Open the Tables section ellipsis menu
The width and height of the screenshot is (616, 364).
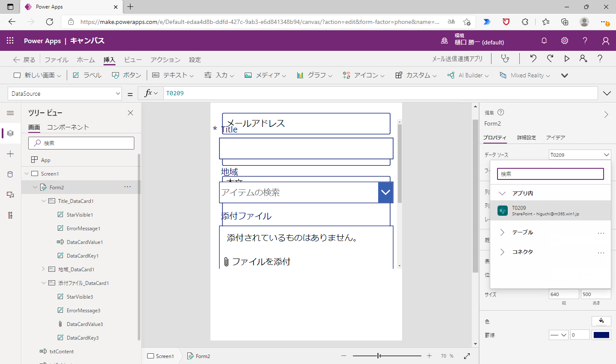click(601, 232)
